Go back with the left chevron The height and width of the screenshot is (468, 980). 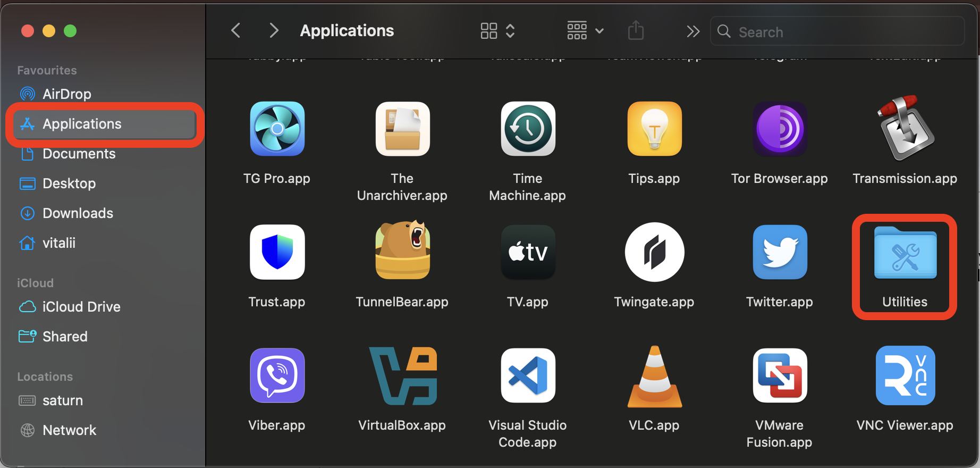tap(236, 30)
